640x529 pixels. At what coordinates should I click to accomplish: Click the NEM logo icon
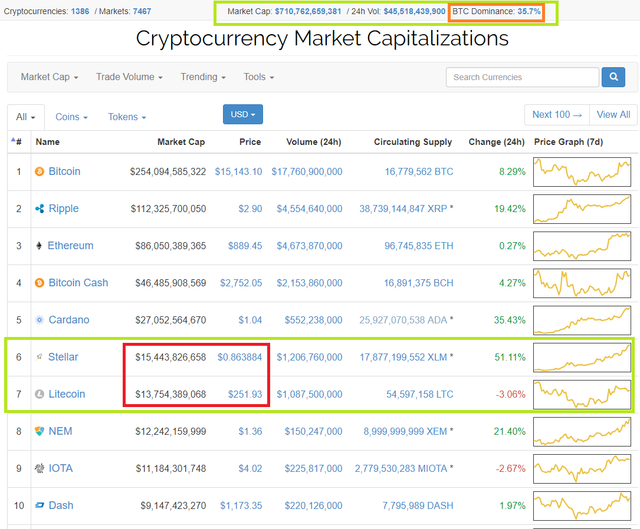point(39,431)
